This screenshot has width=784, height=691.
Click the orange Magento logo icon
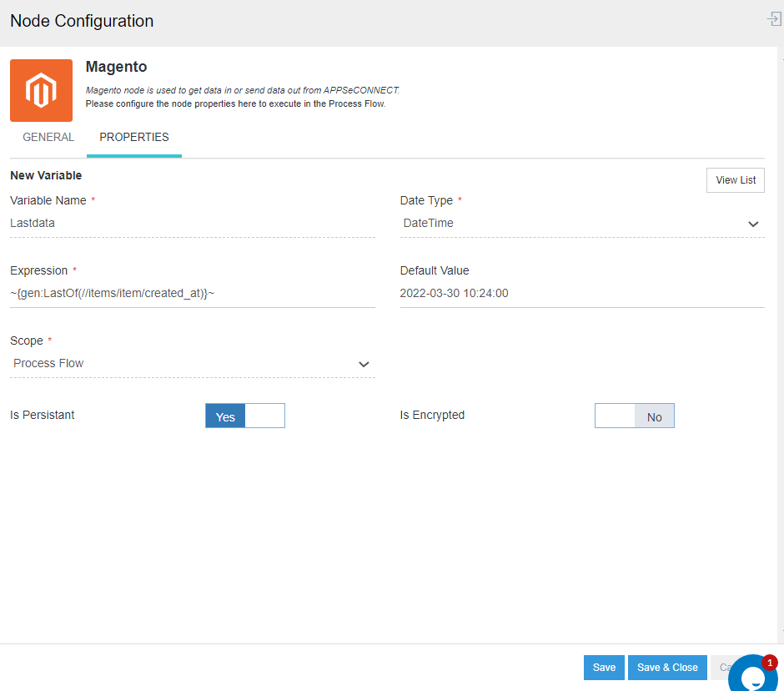(x=41, y=90)
